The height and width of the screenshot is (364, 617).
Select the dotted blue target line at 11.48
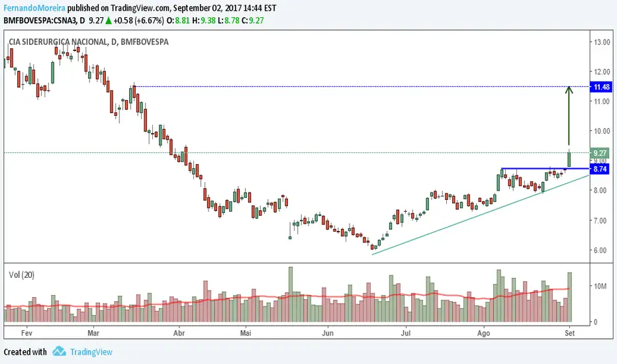tap(361, 86)
